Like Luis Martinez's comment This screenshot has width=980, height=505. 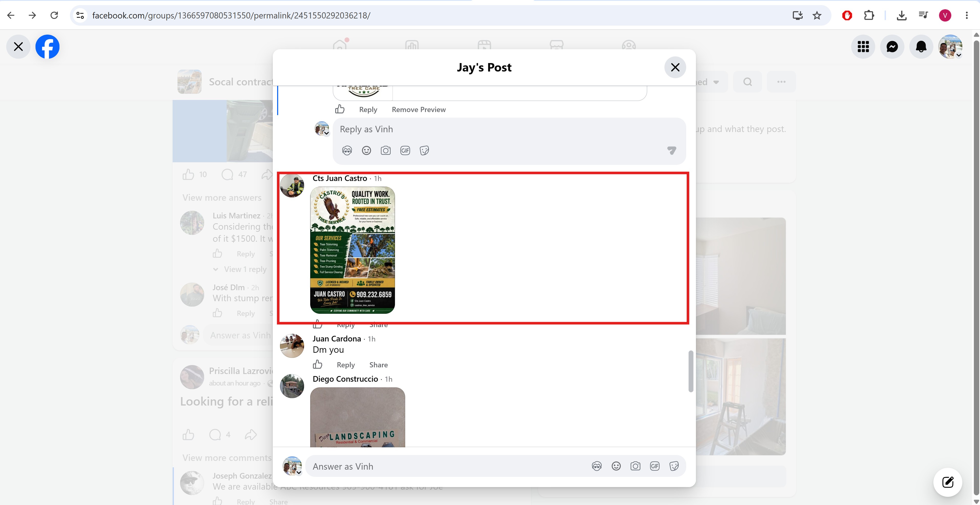(x=218, y=254)
